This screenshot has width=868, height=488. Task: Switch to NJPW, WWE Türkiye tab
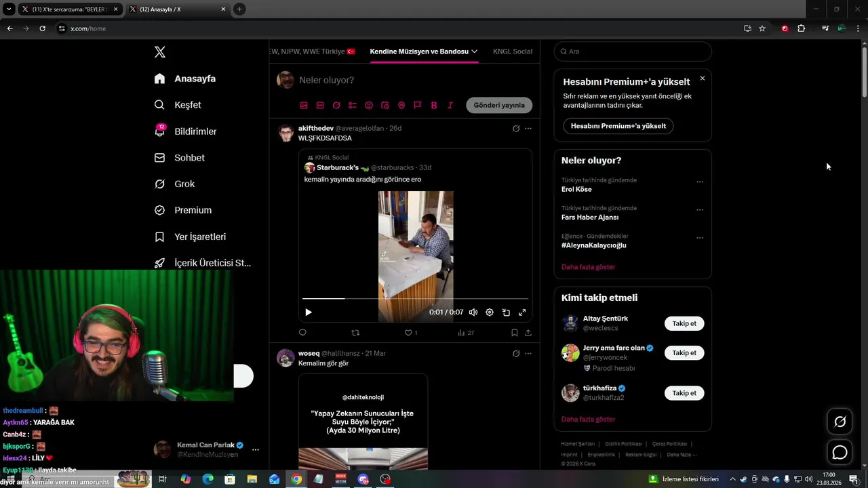[312, 52]
